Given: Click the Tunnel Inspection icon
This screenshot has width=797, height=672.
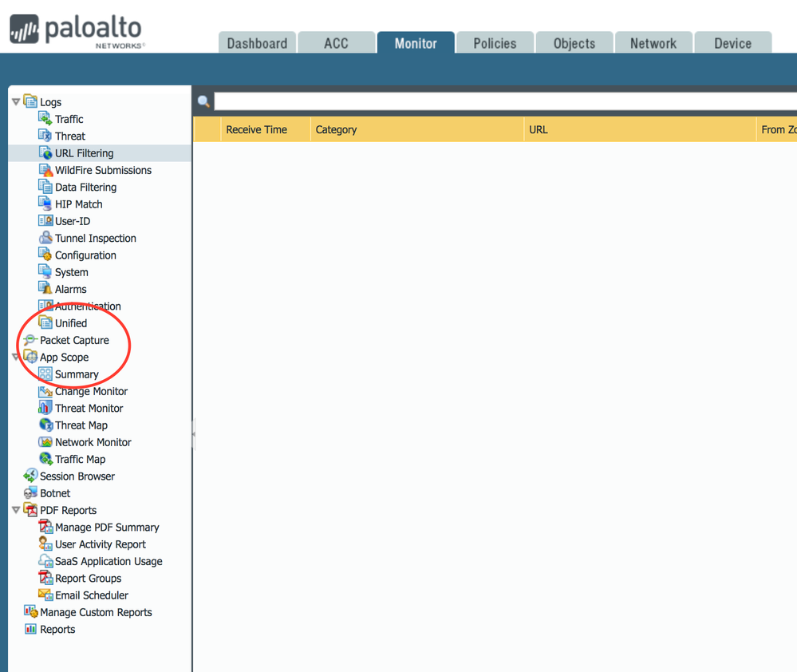Looking at the screenshot, I should click(45, 238).
